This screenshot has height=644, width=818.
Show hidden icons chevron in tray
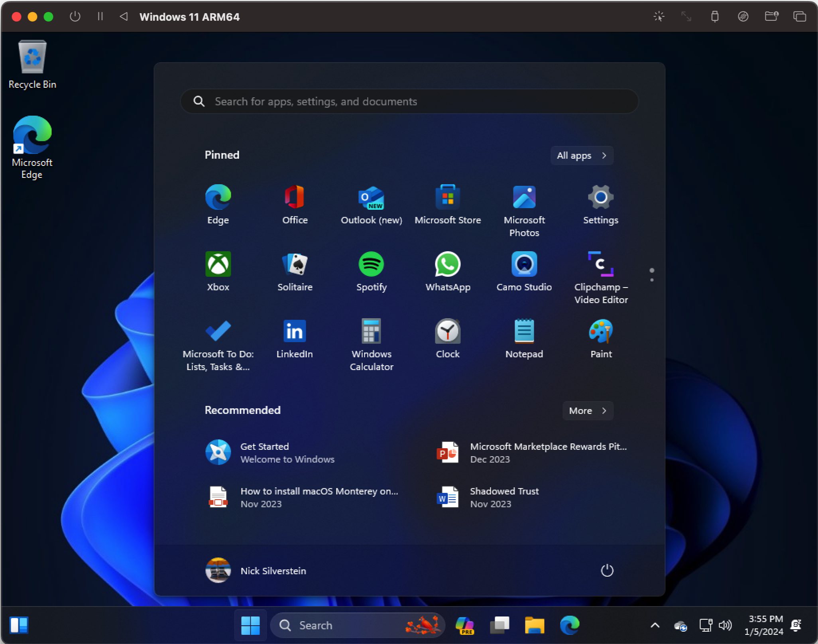(x=655, y=625)
